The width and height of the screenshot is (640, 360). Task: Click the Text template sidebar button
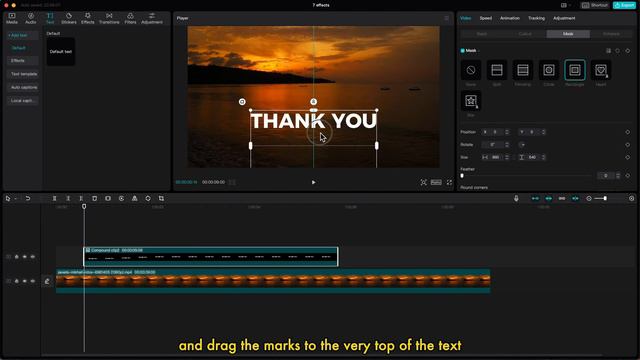point(24,74)
